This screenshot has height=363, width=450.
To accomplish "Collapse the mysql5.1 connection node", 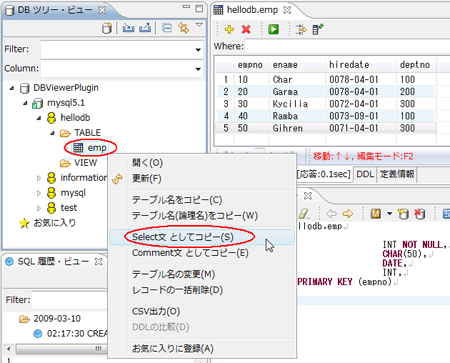I will pos(25,103).
